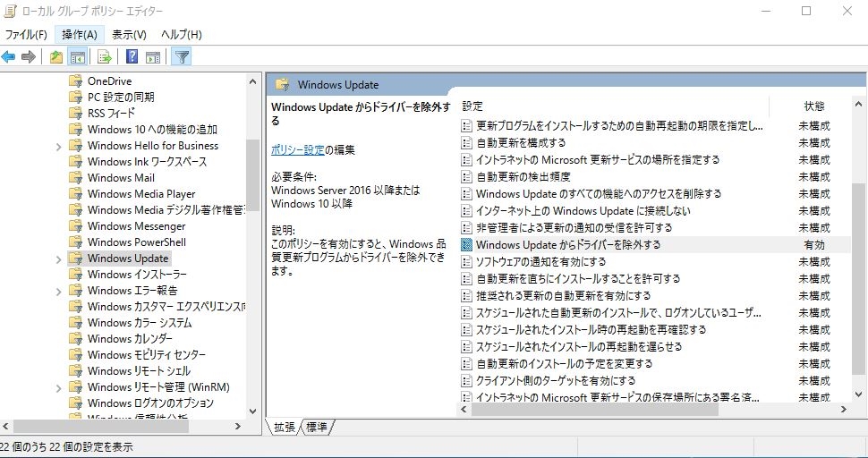Click policy icon of 自動更新を構成する
Image resolution: width=868 pixels, height=458 pixels.
(466, 143)
